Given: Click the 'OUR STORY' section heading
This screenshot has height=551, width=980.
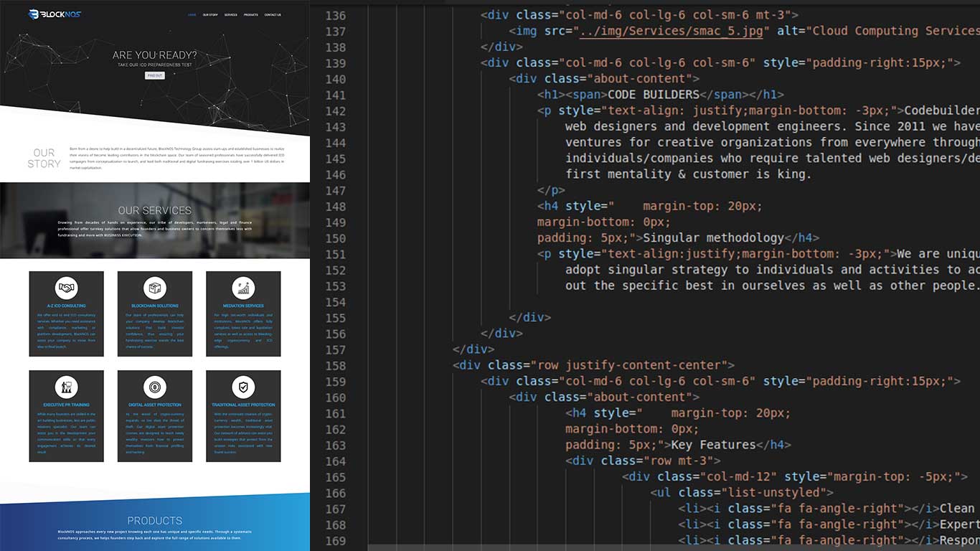Looking at the screenshot, I should pos(44,159).
